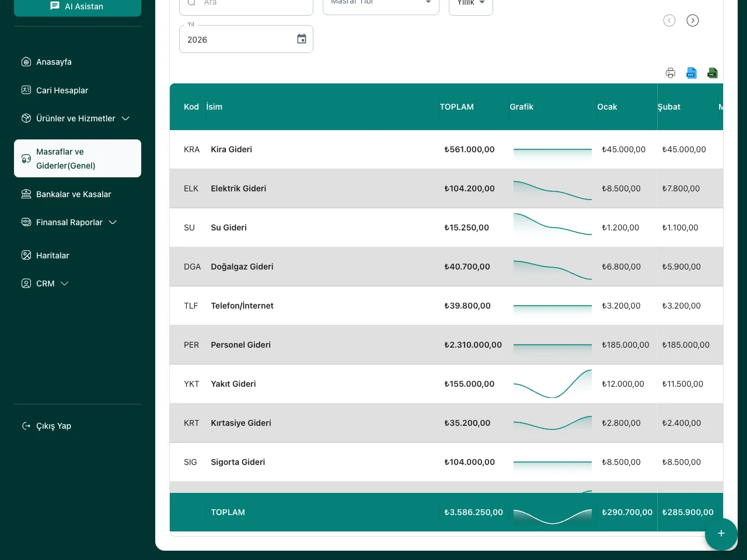Screen dimensions: 747x560
Task: Go to the next period with right arrow
Action: [693, 20]
